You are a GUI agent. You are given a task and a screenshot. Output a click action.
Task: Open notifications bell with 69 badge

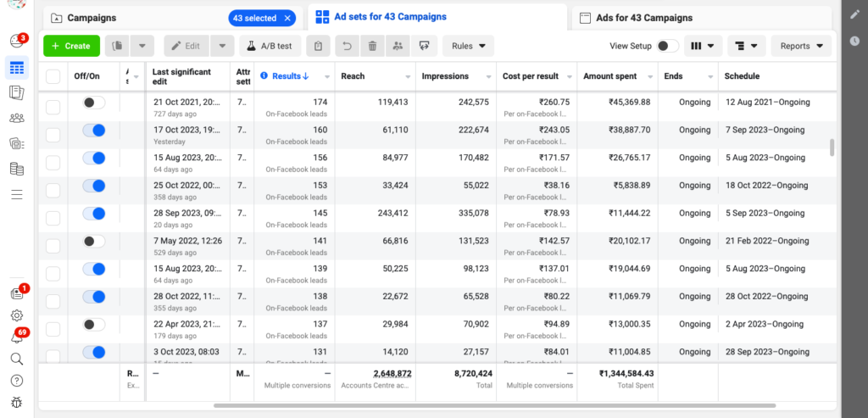tap(16, 337)
